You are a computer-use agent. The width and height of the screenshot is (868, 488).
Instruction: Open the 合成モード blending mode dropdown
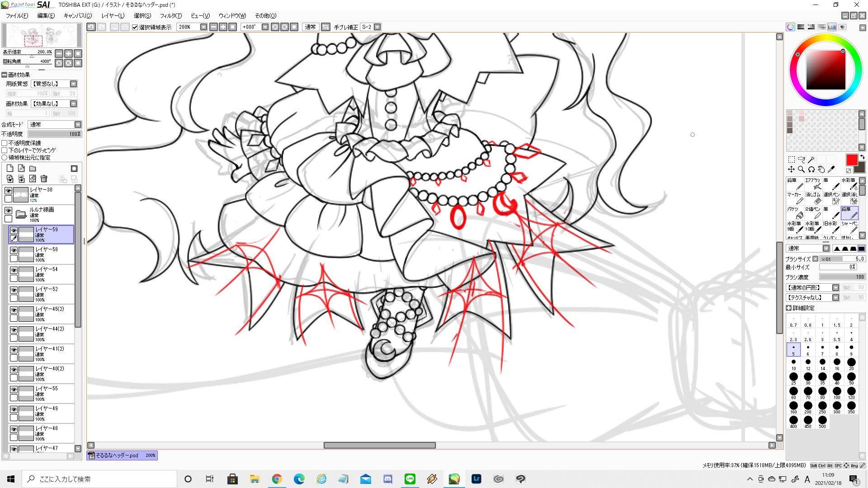(x=78, y=124)
